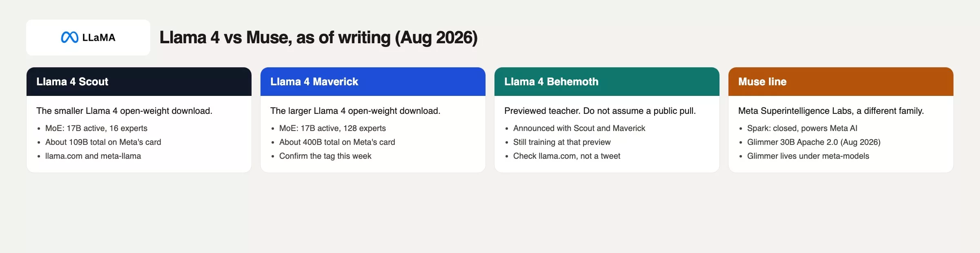The image size is (980, 253).
Task: Open the Llama 4 Behemoth card header
Action: tap(607, 82)
